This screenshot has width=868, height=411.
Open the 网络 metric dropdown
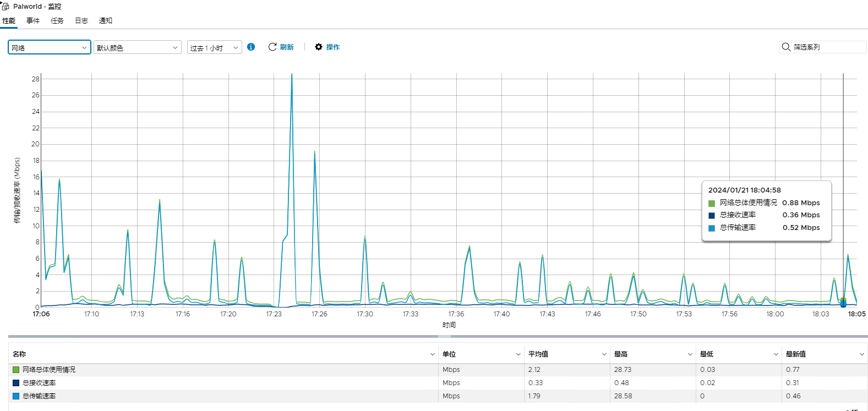[50, 47]
